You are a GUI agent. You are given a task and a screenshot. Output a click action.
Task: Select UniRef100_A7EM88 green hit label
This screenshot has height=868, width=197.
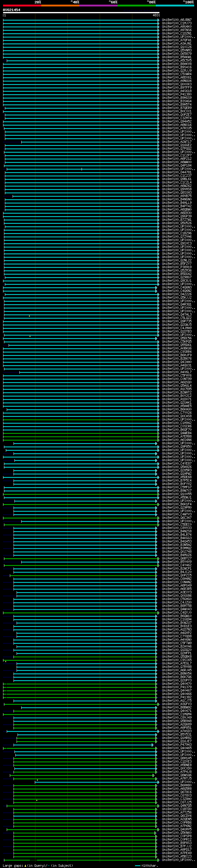pyautogui.click(x=177, y=436)
